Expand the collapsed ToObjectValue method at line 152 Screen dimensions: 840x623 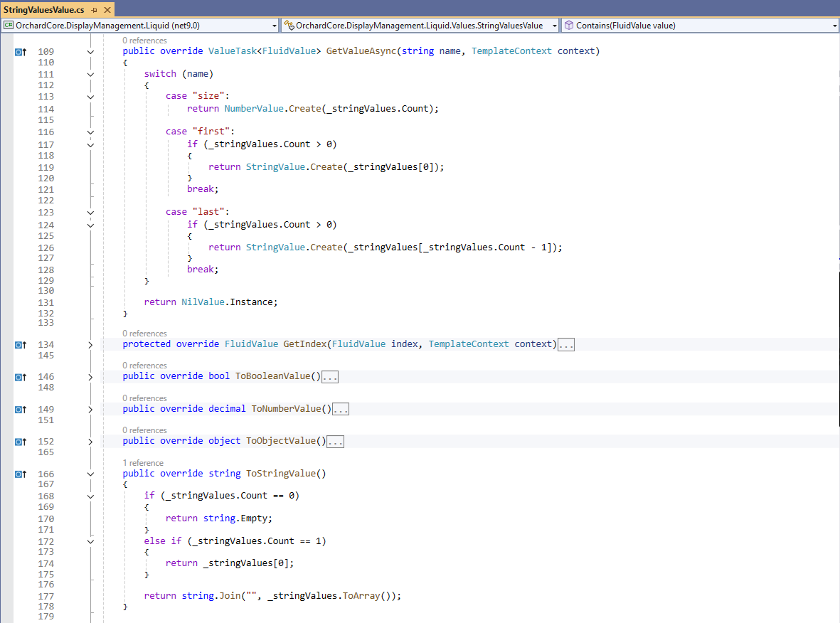click(90, 442)
